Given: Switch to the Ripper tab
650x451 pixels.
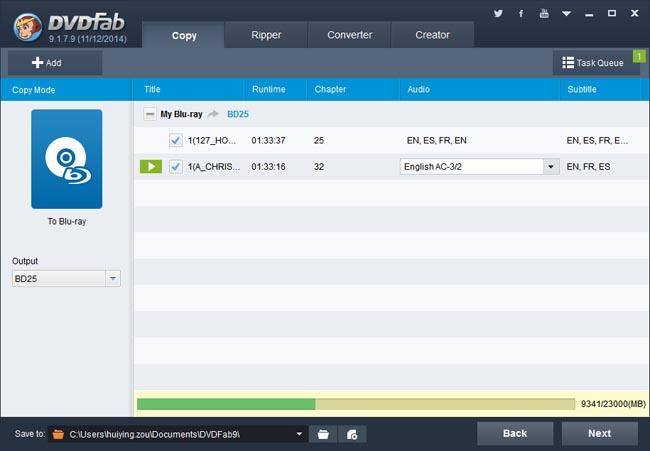Looking at the screenshot, I should pyautogui.click(x=266, y=35).
